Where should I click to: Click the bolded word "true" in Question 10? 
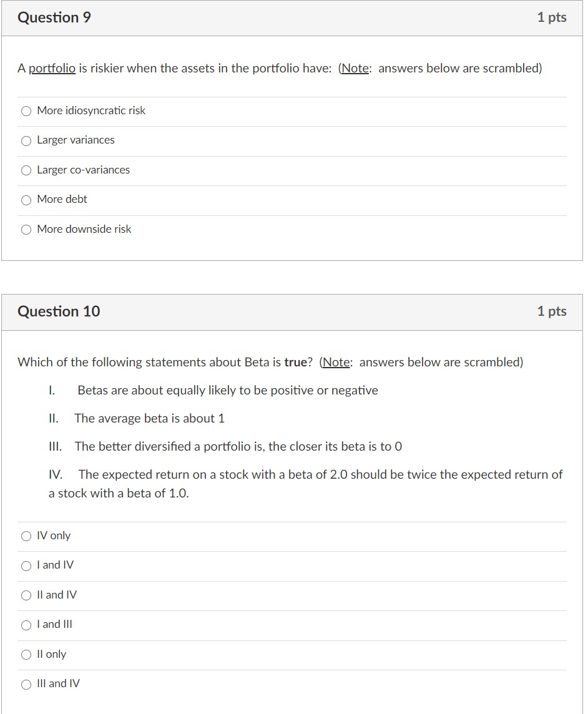pyautogui.click(x=297, y=362)
